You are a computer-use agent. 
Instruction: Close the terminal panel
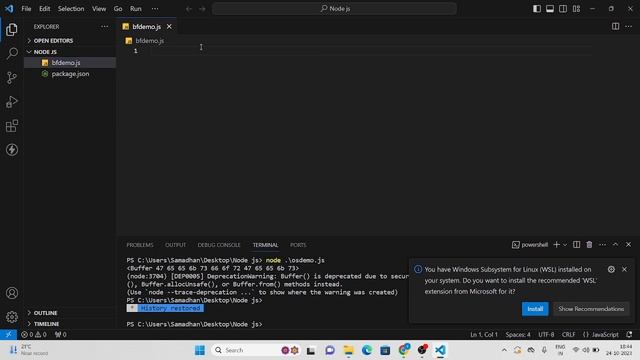point(629,245)
